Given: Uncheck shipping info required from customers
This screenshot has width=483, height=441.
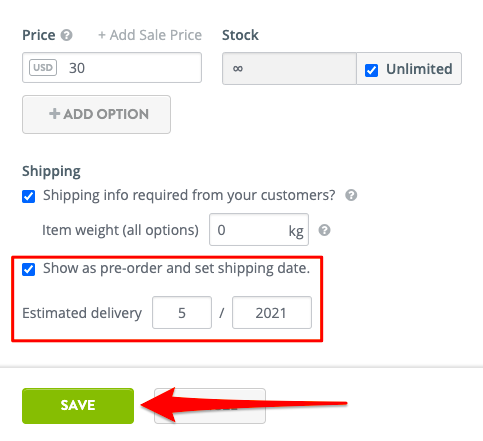Looking at the screenshot, I should 29,196.
